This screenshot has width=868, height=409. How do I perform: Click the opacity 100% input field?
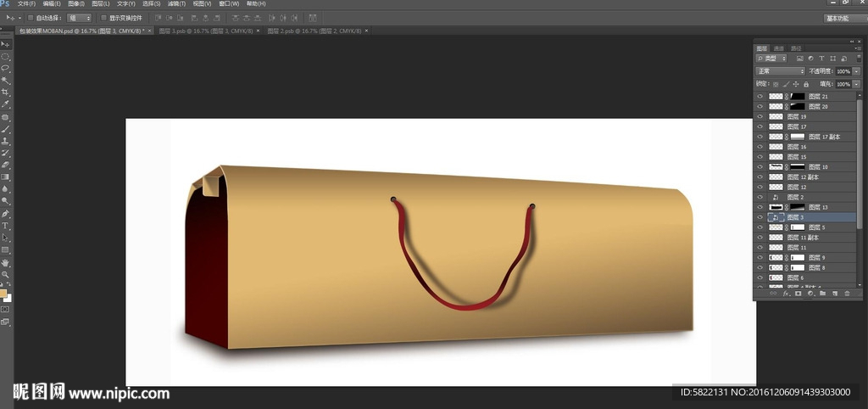843,71
